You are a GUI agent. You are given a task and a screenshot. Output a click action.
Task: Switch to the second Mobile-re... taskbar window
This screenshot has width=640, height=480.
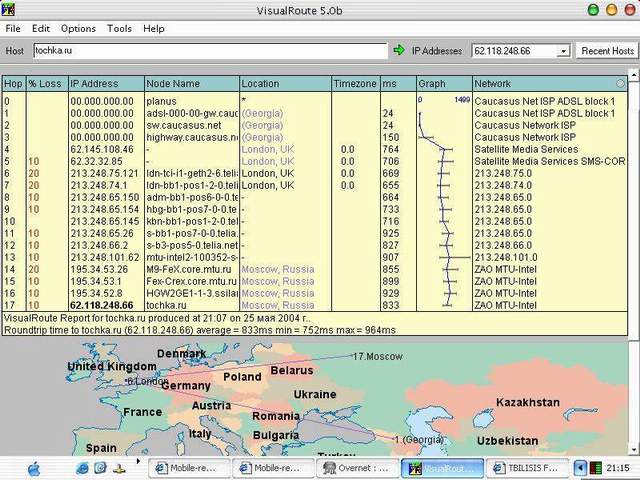(273, 468)
